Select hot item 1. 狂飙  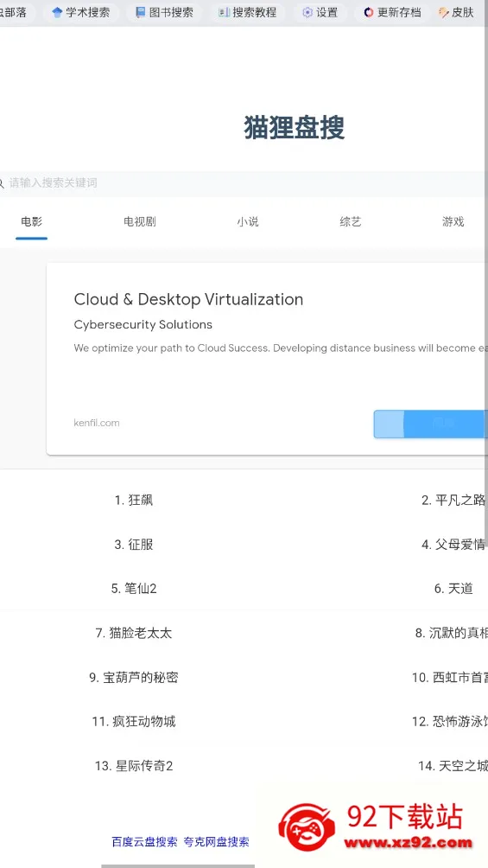tap(134, 501)
